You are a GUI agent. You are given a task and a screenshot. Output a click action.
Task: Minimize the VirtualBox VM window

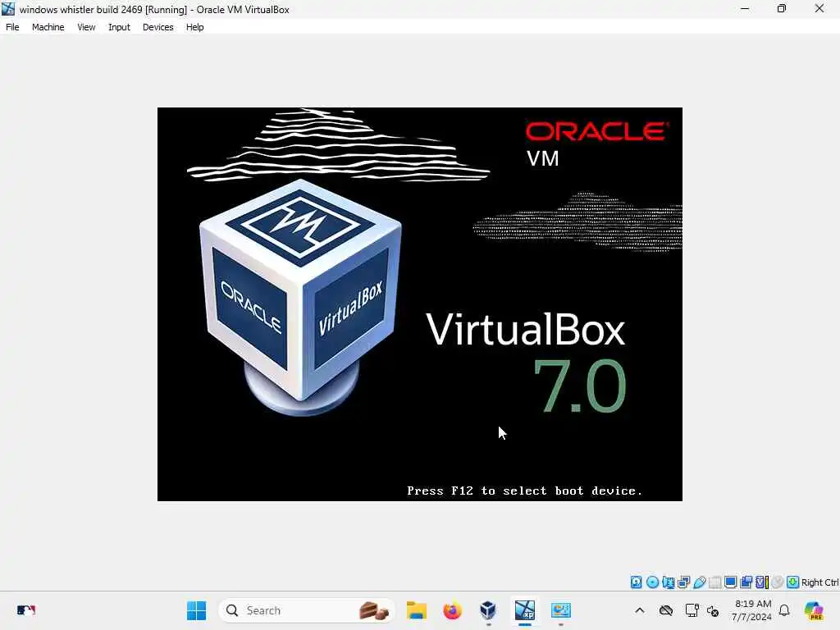745,8
